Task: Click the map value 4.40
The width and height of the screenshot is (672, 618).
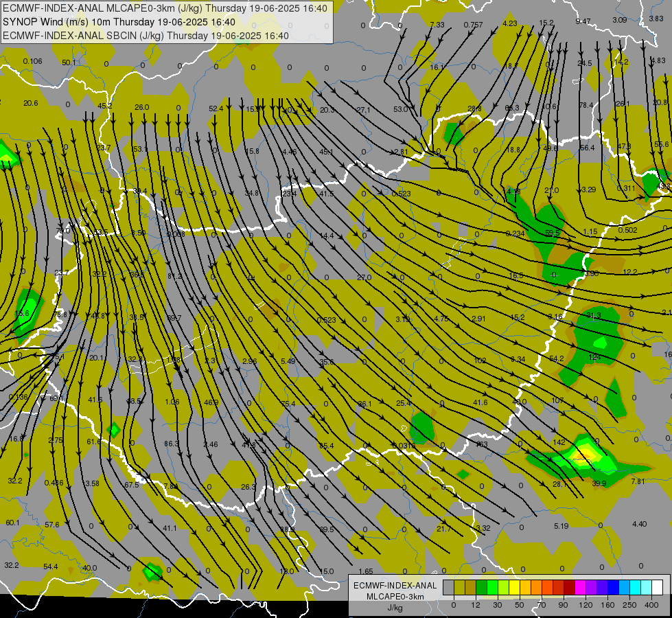Action: tap(640, 524)
